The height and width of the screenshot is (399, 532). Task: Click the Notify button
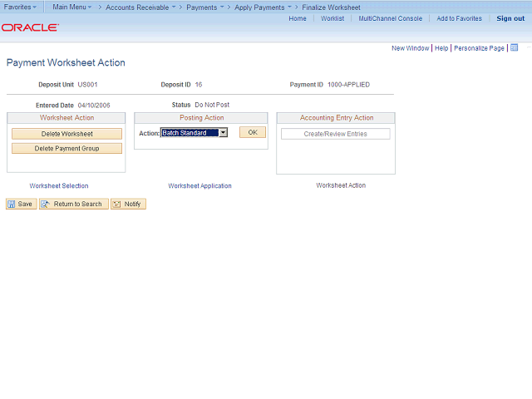[128, 204]
